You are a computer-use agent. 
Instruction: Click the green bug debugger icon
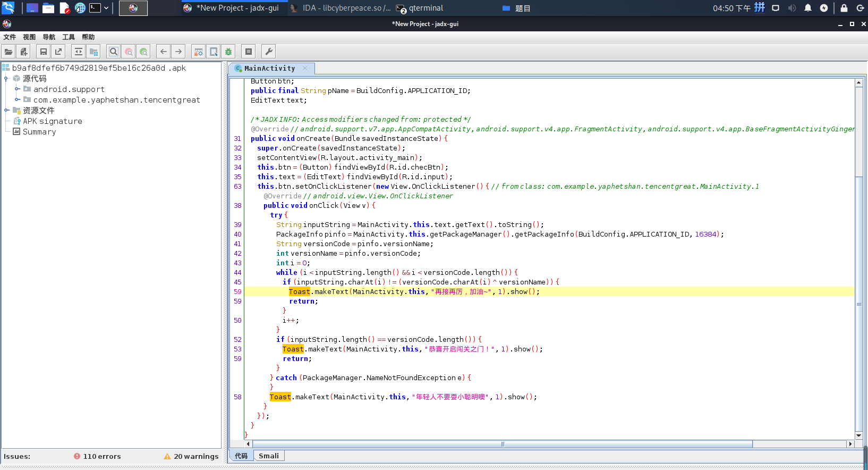tap(228, 52)
